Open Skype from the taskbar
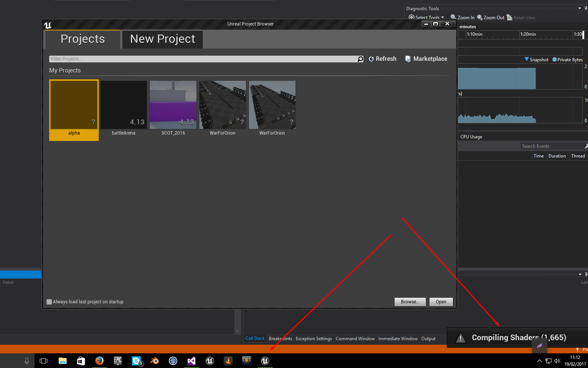The width and height of the screenshot is (588, 368). 137,361
